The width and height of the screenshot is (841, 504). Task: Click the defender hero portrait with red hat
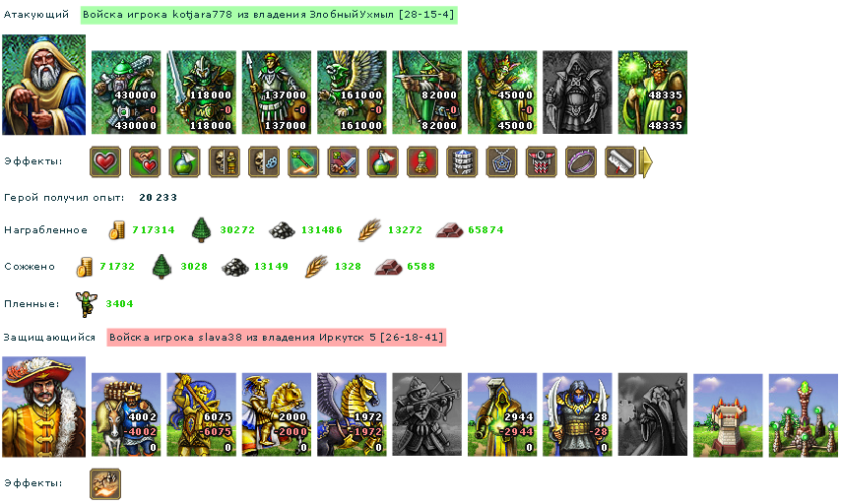[44, 407]
